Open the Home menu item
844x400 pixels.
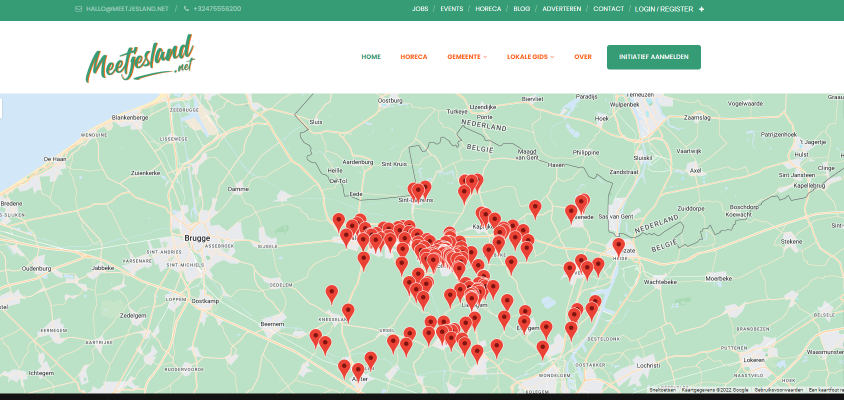point(371,57)
